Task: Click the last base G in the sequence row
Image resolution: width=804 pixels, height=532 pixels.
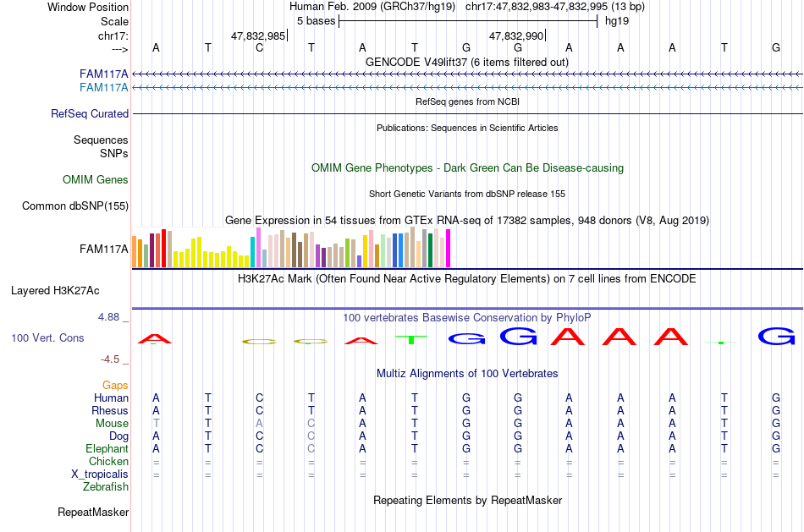Action: (776, 47)
